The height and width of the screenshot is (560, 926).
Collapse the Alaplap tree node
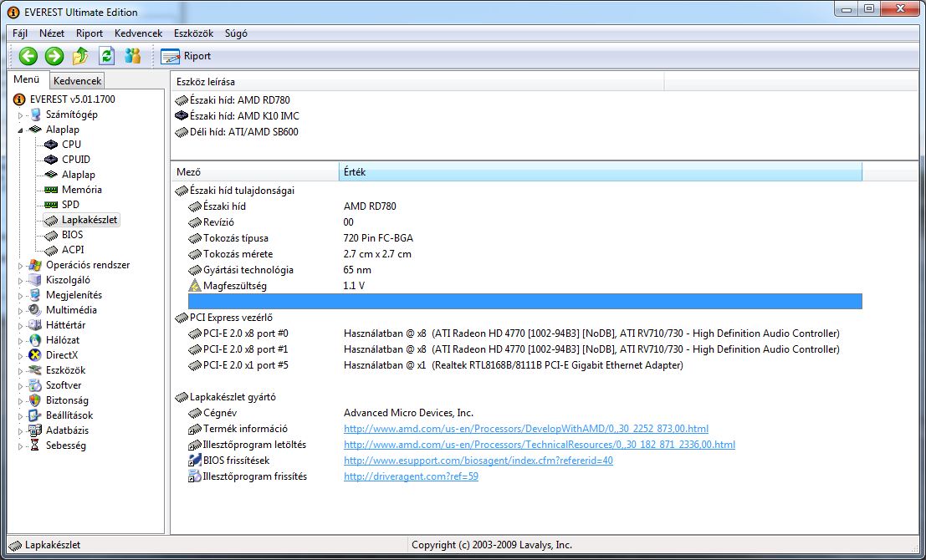(x=21, y=130)
